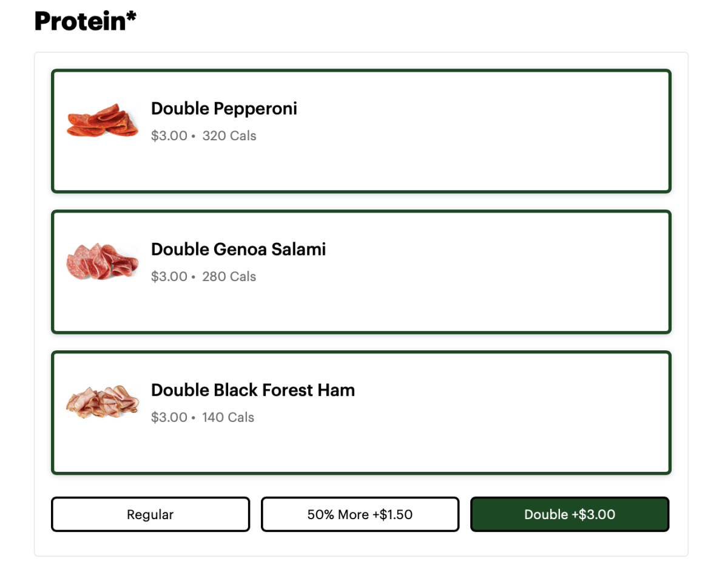Select the Double +$3.00 portion button
Screen dimensions: 728x575
click(x=570, y=514)
